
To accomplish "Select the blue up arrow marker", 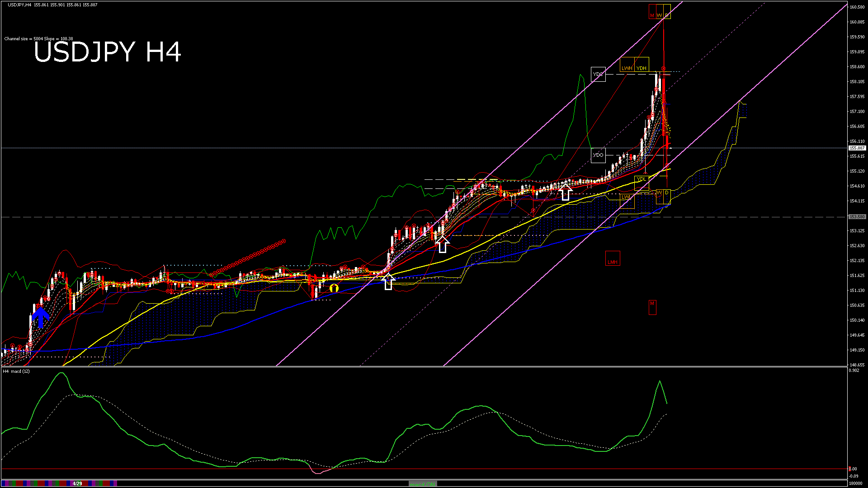I will (x=41, y=317).
